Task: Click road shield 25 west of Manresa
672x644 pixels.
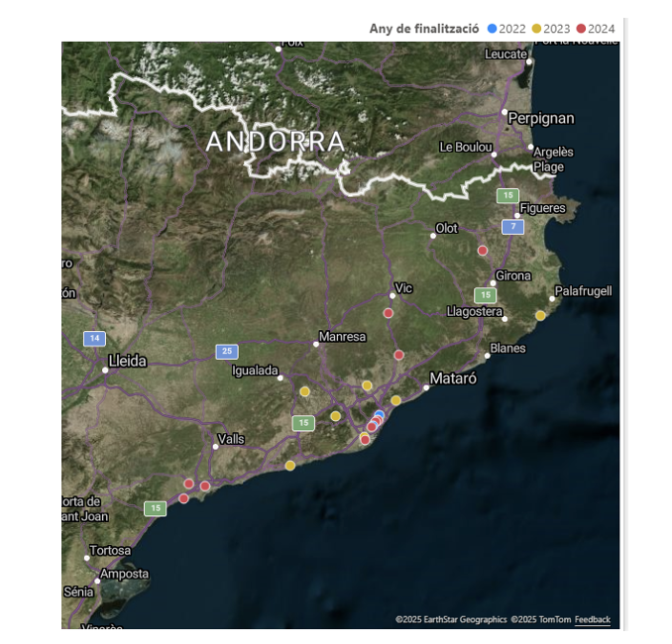Action: (227, 352)
